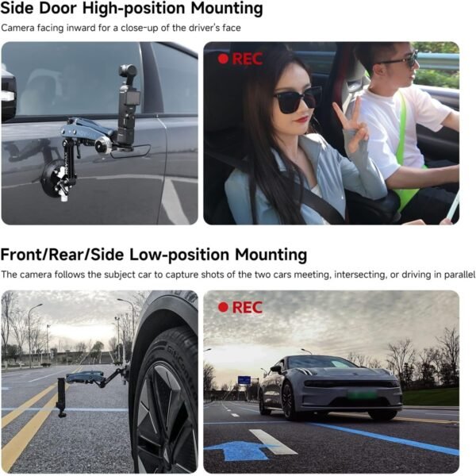Click the Front/Rear/Side Low-position Mounting heading
The height and width of the screenshot is (476, 476).
(x=154, y=255)
